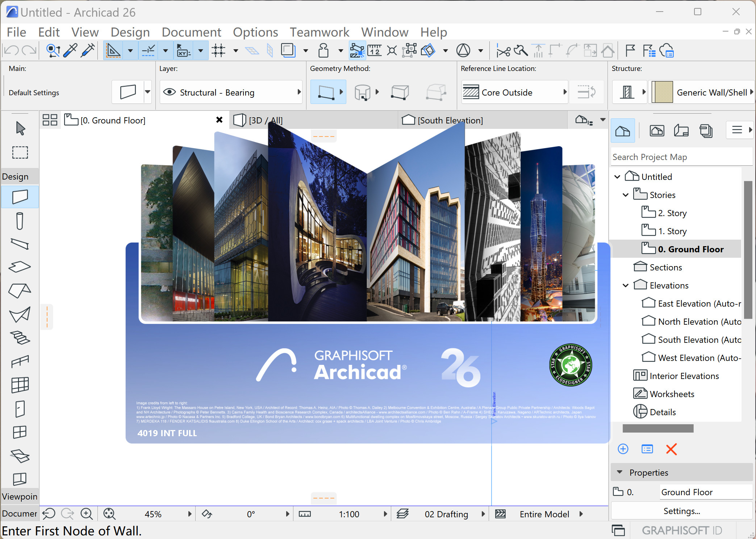Image resolution: width=756 pixels, height=539 pixels.
Task: Edit the Ground Floor name field
Action: tap(706, 492)
